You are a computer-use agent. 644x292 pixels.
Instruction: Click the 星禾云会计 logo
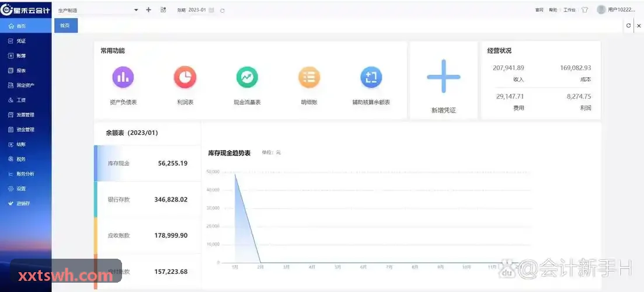[26, 10]
